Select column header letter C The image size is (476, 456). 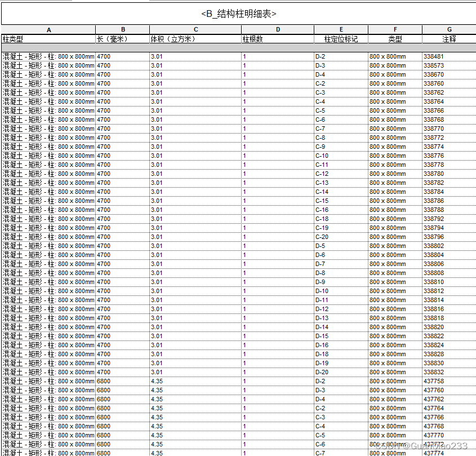(x=196, y=29)
